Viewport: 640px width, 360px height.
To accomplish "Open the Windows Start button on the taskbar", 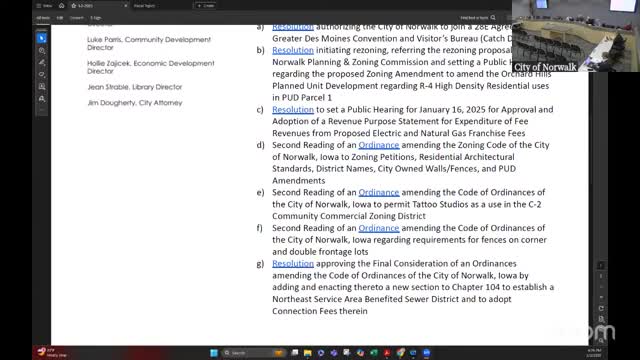I will [213, 353].
